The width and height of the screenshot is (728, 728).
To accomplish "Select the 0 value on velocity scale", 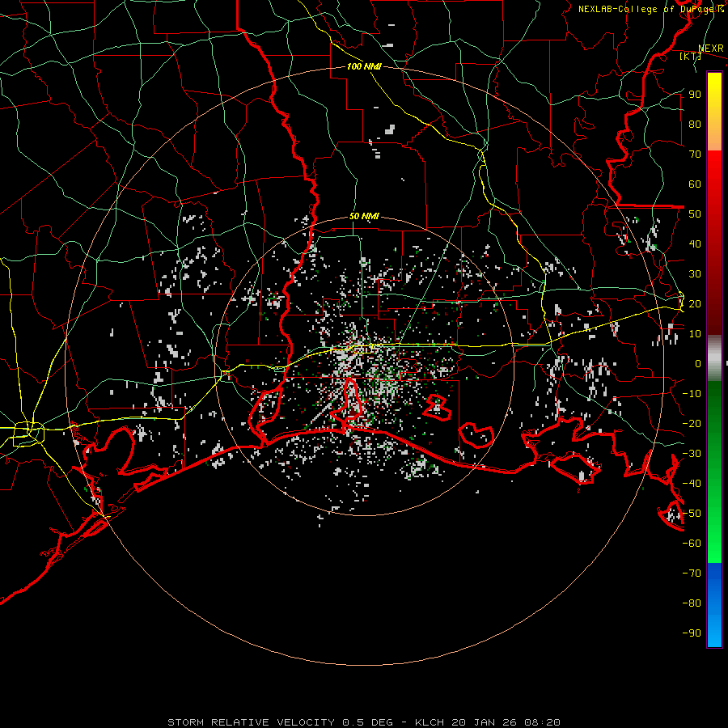I will [x=698, y=364].
